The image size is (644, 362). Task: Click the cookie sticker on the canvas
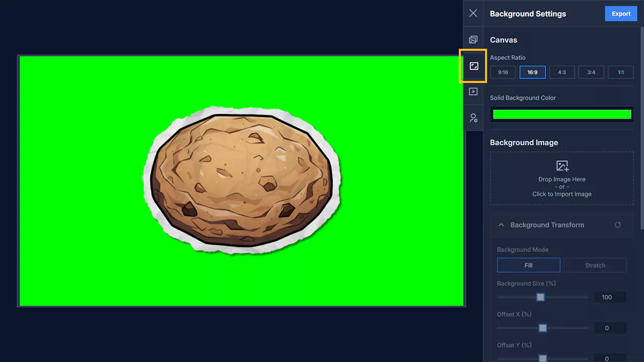pos(242,179)
